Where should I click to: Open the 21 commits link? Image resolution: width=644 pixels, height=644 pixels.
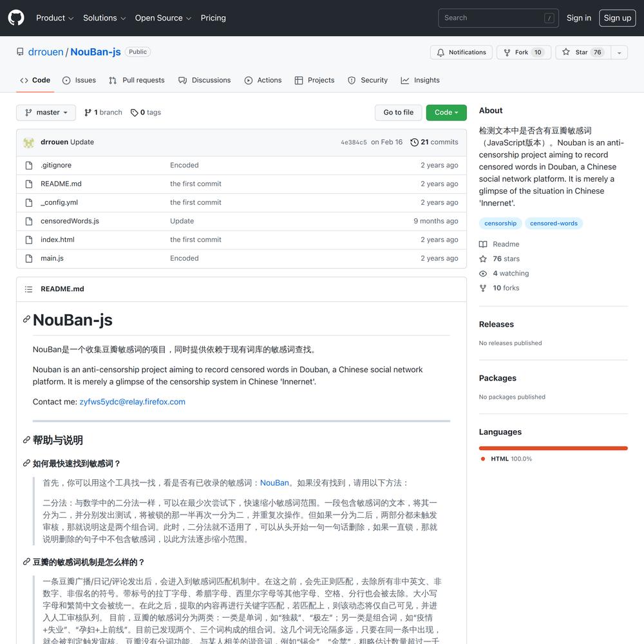pos(434,142)
